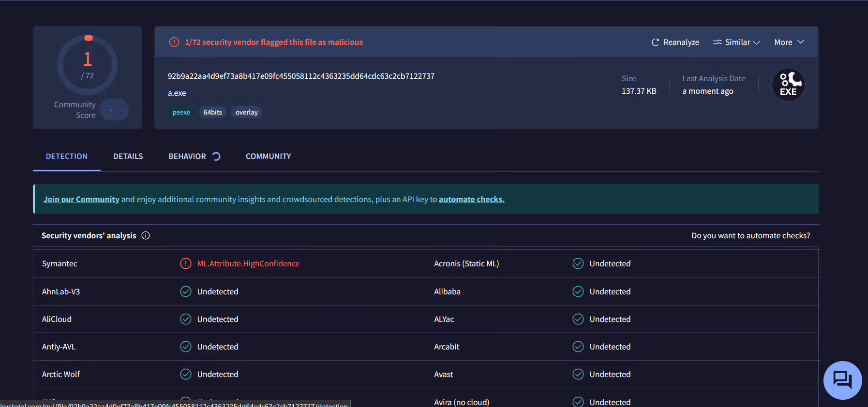Open the chat bubble widget
This screenshot has width=868, height=407.
point(842,380)
